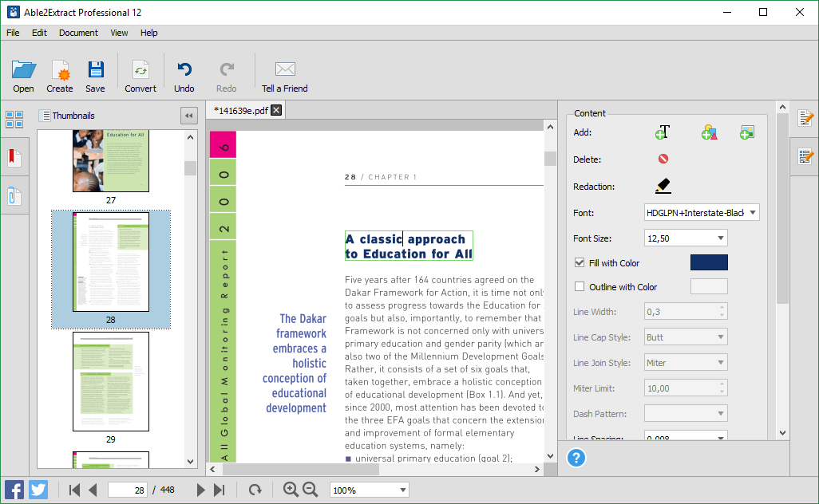Open the attachments paperclip panel icon
The width and height of the screenshot is (819, 504).
pos(14,196)
